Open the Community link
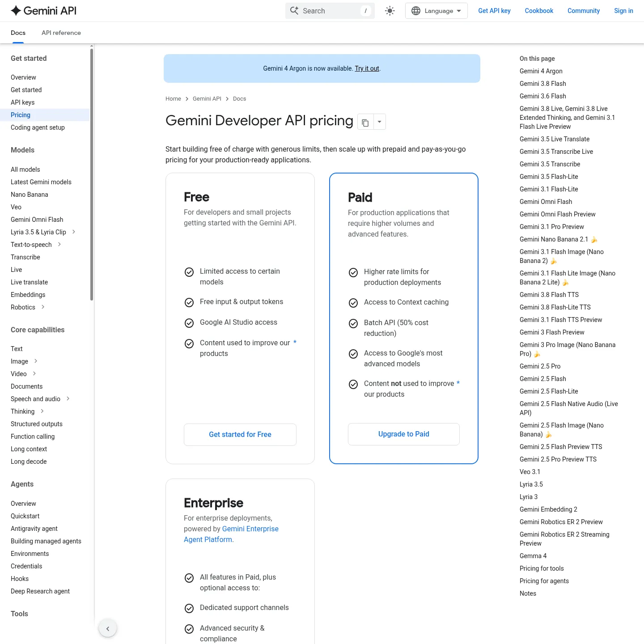The height and width of the screenshot is (644, 644). 584,11
